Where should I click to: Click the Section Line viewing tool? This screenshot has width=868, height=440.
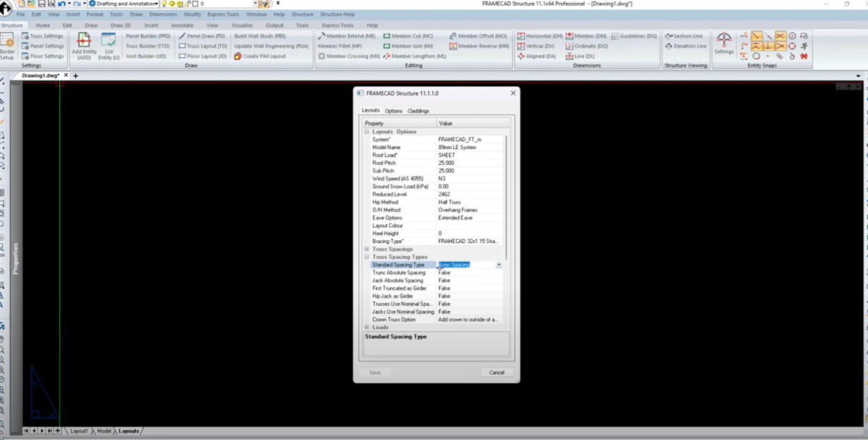pos(683,35)
